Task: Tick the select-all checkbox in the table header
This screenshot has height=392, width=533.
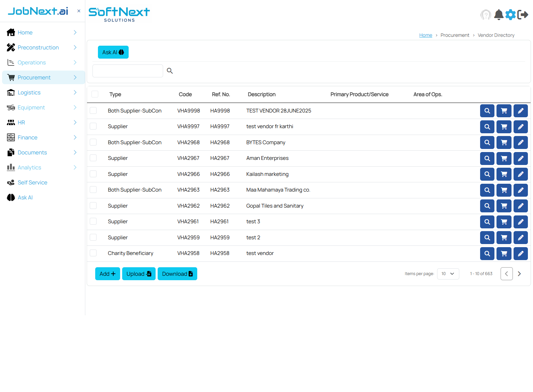Action: tap(95, 94)
